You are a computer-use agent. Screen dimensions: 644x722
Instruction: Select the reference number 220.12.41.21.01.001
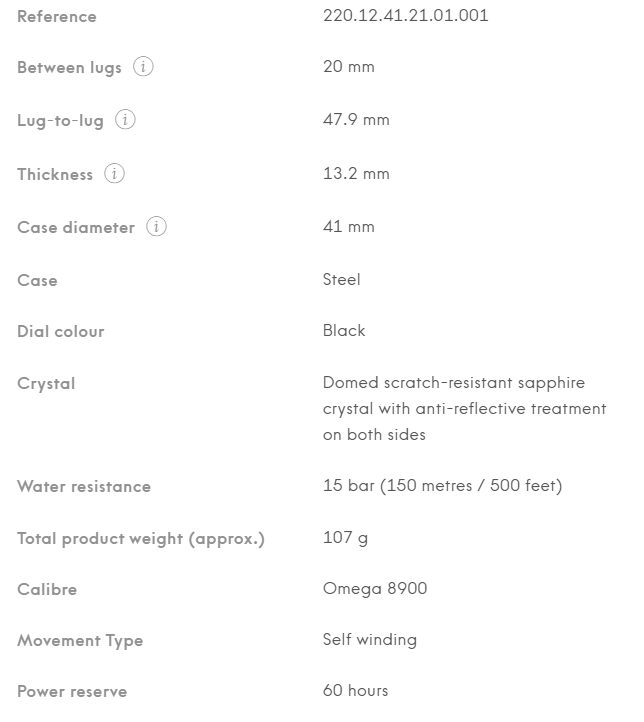[406, 16]
